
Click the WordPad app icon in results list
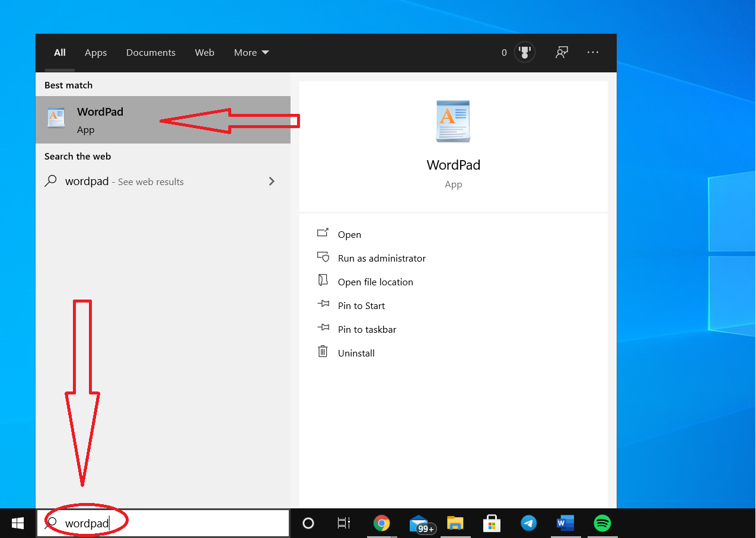tap(56, 118)
